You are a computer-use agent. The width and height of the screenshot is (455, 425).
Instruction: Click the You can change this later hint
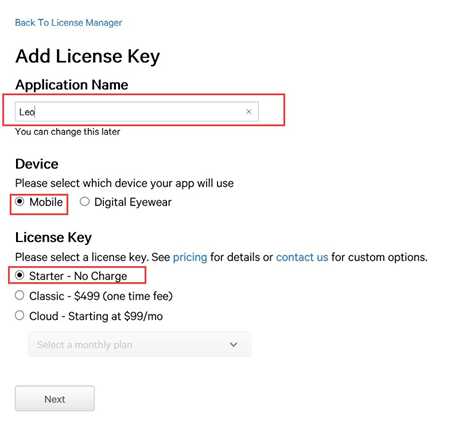click(67, 132)
